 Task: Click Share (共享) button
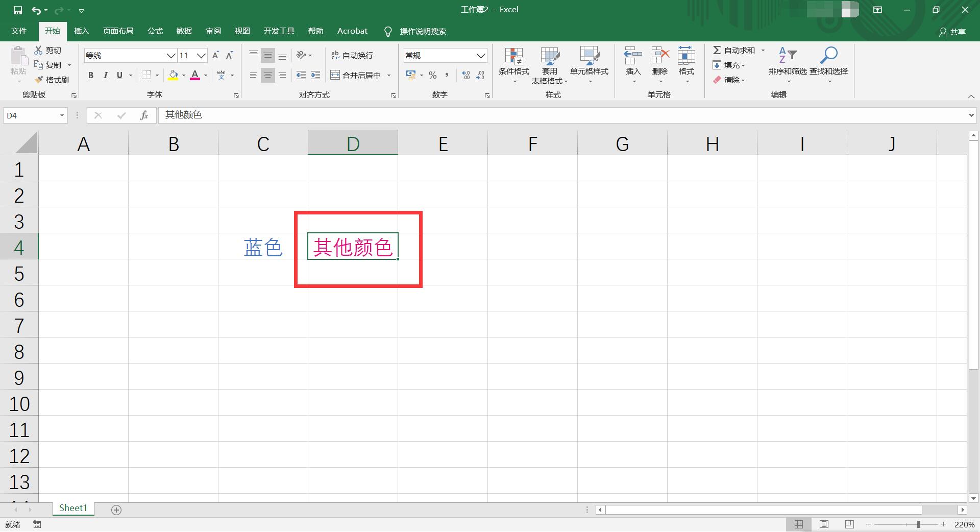click(x=952, y=32)
